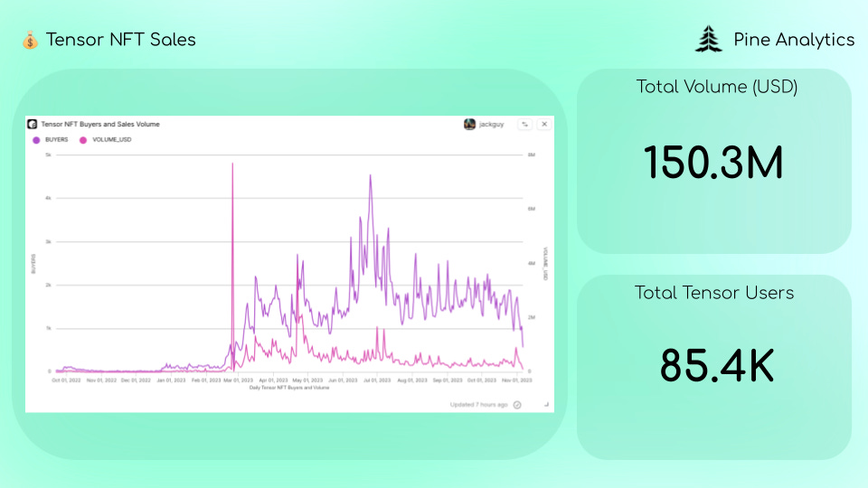Toggle the purple BUYERS legend dot
This screenshot has width=868, height=488.
tap(36, 140)
